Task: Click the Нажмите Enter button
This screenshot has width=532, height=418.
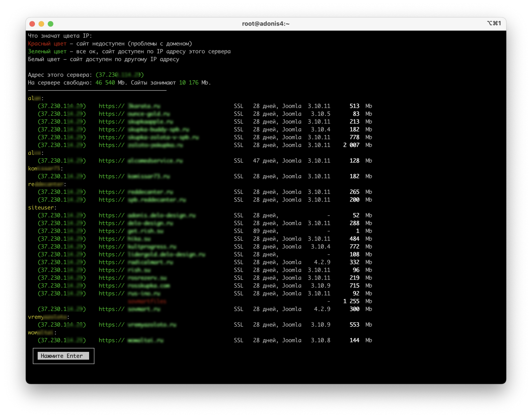Action: click(63, 356)
